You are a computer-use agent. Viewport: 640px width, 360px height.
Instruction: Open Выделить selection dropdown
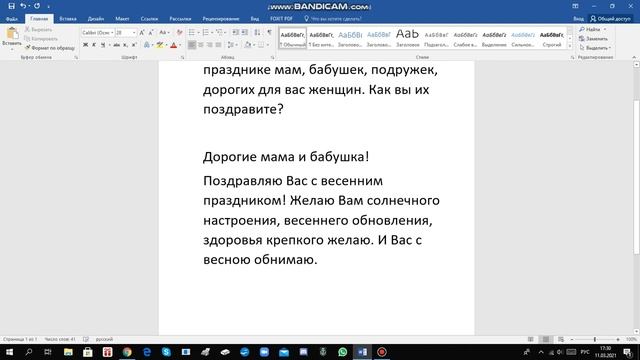(x=595, y=48)
